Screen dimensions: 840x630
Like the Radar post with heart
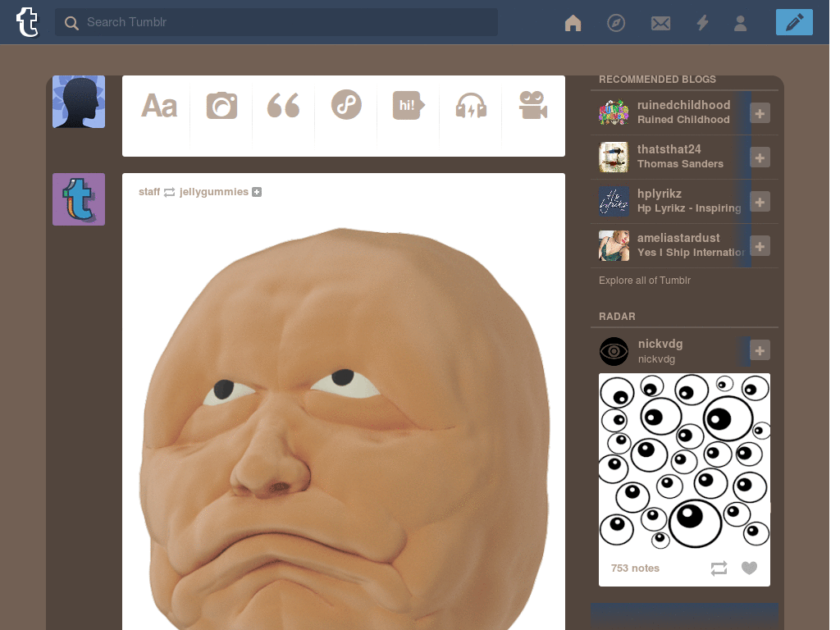pyautogui.click(x=749, y=568)
